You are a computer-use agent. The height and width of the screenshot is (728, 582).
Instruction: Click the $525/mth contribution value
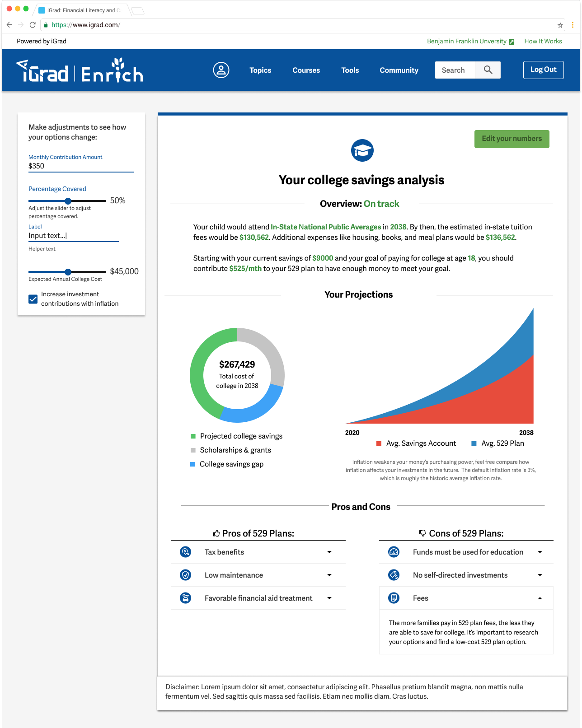click(x=245, y=268)
